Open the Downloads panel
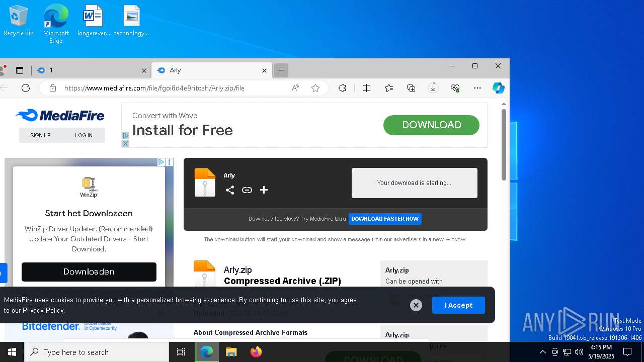This screenshot has width=644, height=362. pyautogui.click(x=433, y=88)
